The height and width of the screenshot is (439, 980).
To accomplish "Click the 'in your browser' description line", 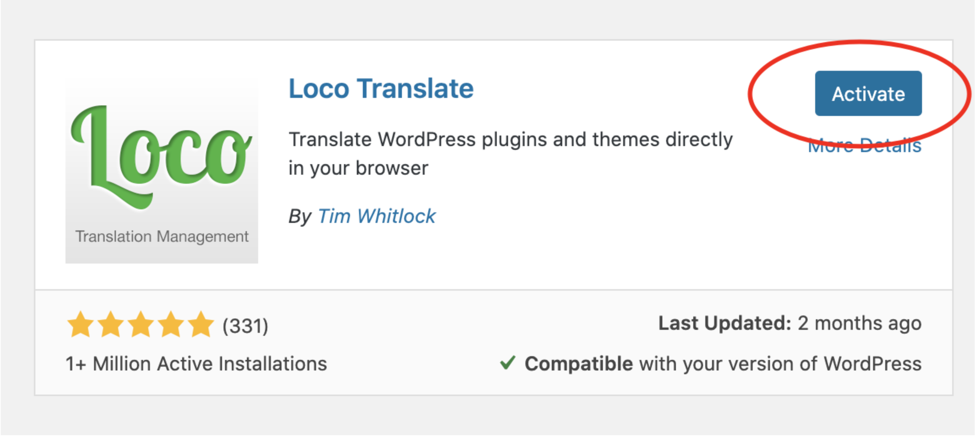I will click(x=358, y=168).
